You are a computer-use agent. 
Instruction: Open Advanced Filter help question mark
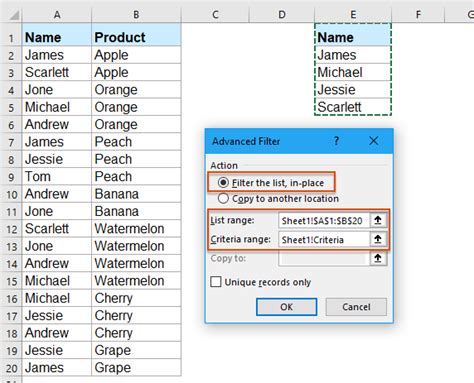coord(336,141)
